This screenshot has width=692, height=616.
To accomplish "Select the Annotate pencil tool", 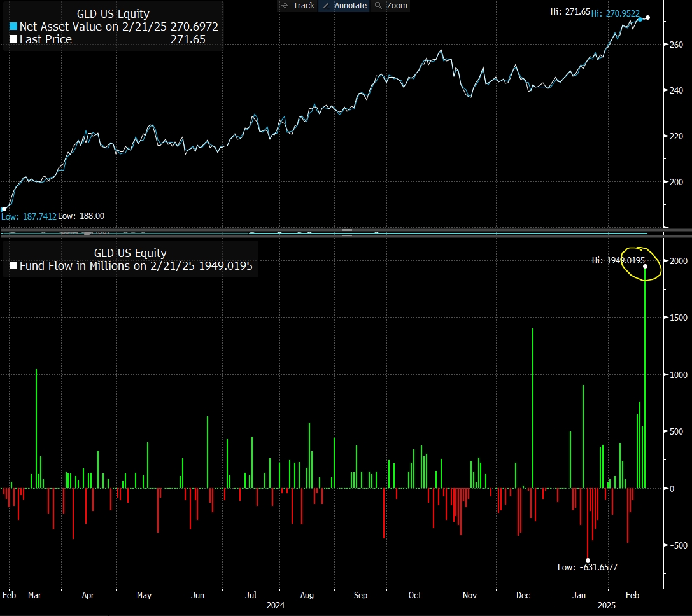I will tap(344, 5).
